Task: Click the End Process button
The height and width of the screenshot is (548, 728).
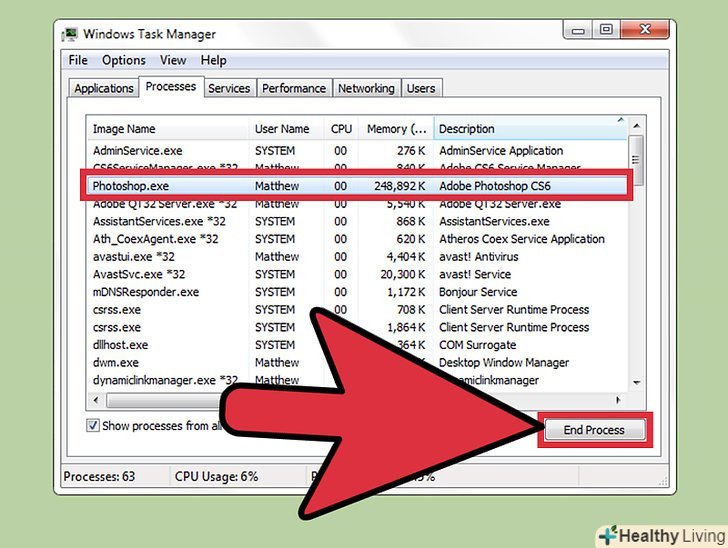Action: click(594, 430)
